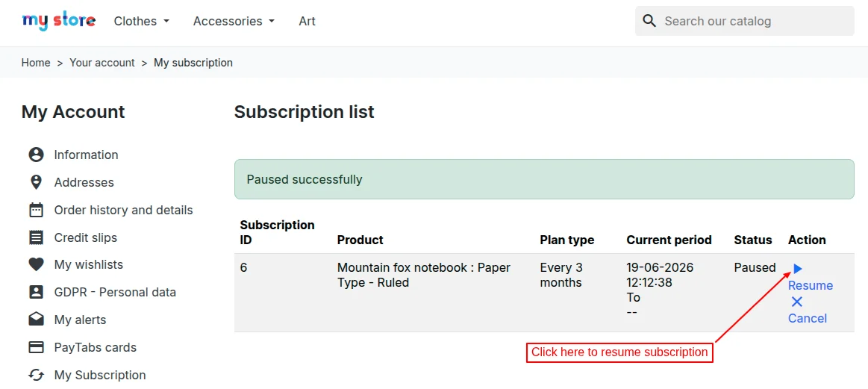Click Mountain fox notebook product cell
The width and height of the screenshot is (868, 389).
coord(424,276)
